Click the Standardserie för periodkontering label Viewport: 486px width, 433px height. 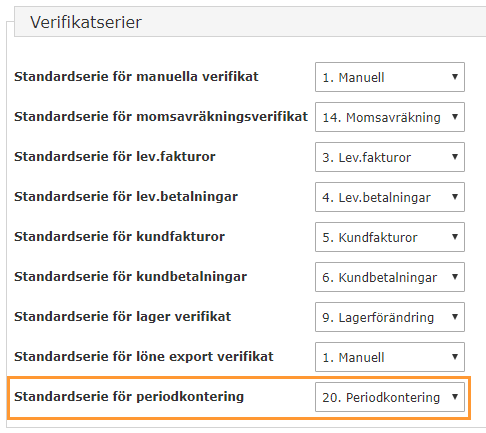(129, 397)
